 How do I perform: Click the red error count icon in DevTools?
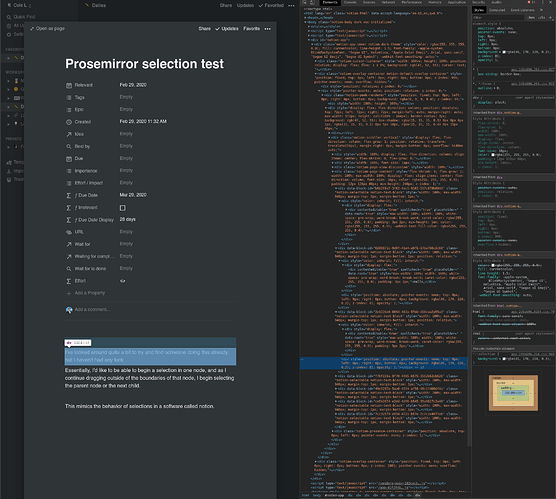click(x=529, y=2)
